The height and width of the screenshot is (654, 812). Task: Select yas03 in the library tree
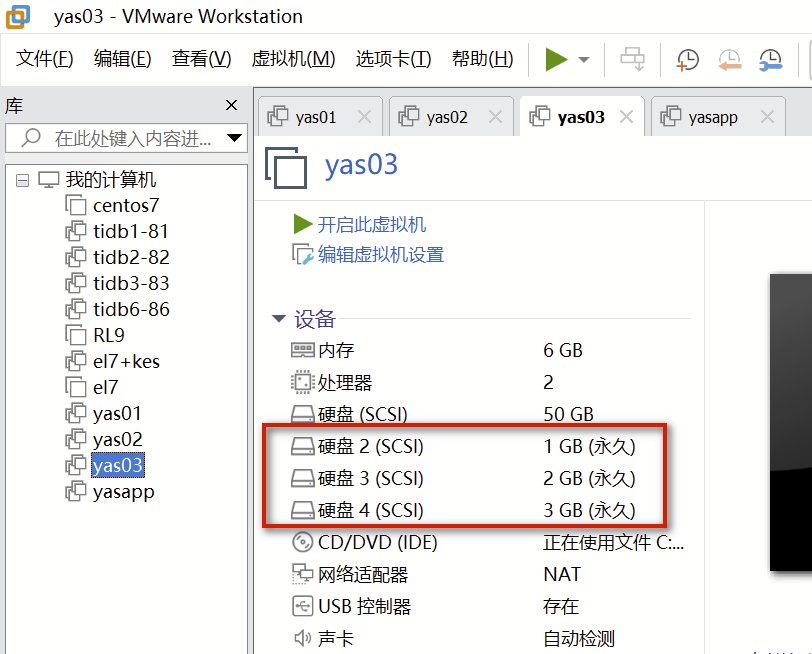pyautogui.click(x=118, y=465)
